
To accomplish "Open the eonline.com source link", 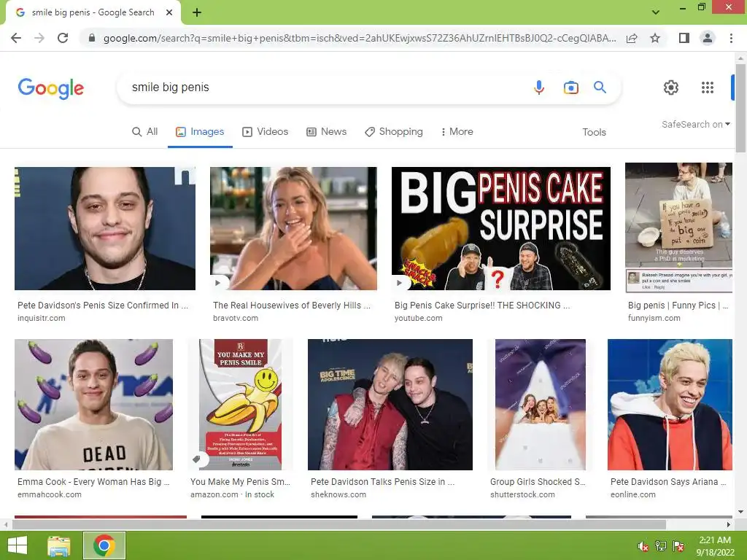I will pyautogui.click(x=633, y=495).
